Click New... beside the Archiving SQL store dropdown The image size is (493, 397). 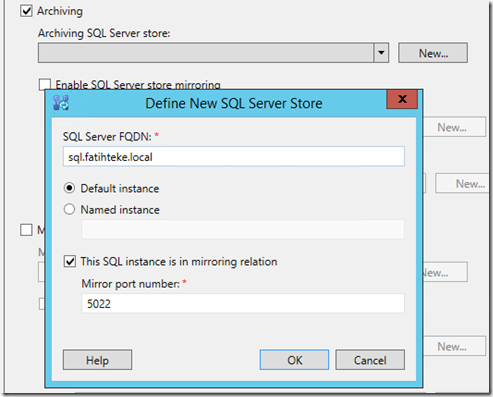point(433,53)
